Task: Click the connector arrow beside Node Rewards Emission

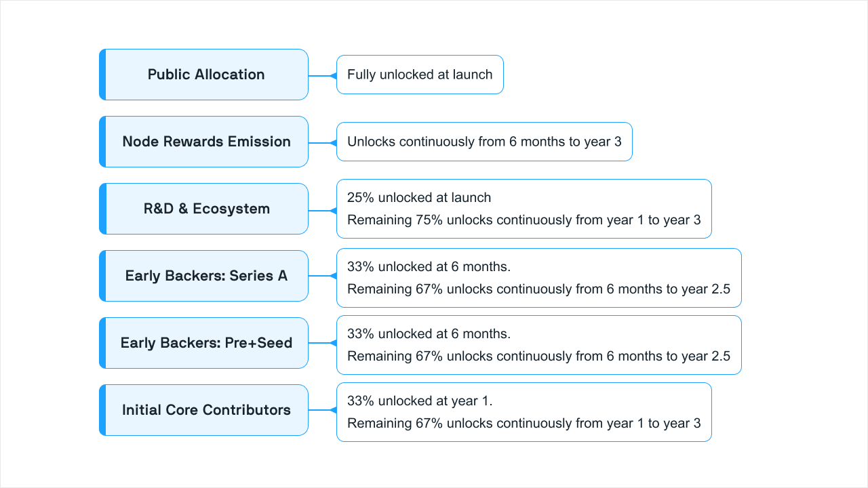Action: coord(332,142)
